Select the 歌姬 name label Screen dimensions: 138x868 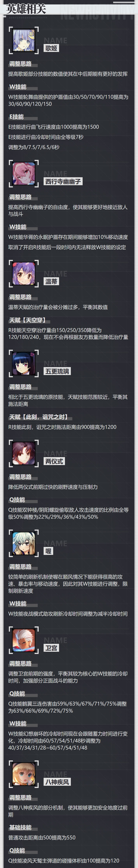point(51,49)
